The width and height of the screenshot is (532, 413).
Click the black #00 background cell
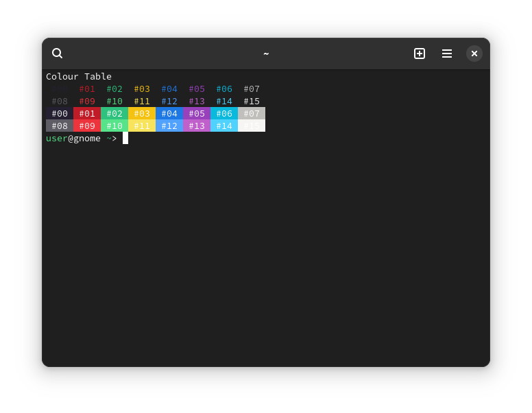(60, 113)
